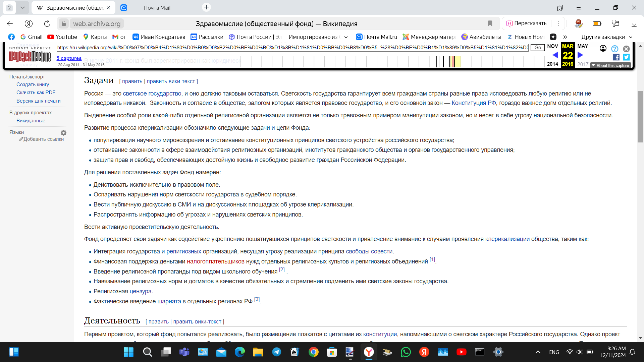The width and height of the screenshot is (644, 362).
Task: Go to previous capture with the left arrow
Action: pos(555,55)
